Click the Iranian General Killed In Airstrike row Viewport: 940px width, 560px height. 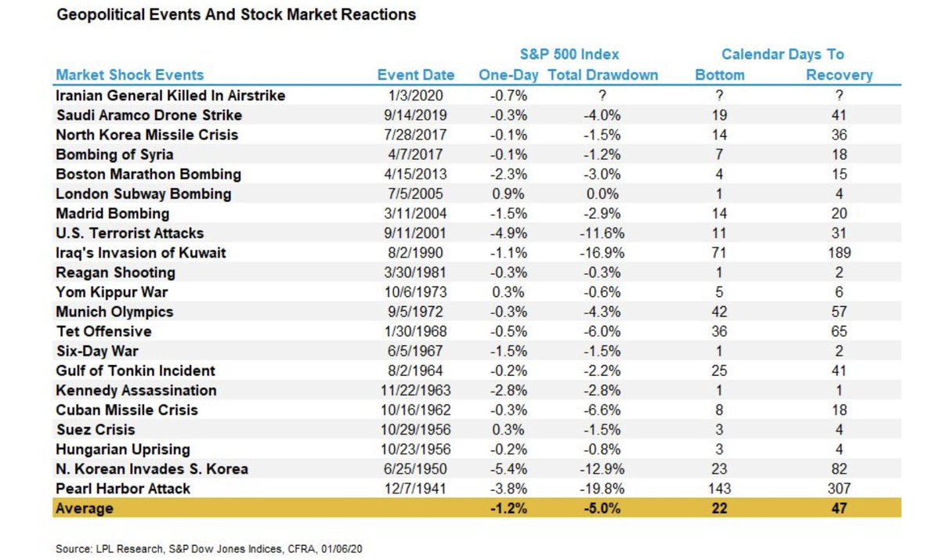478,96
